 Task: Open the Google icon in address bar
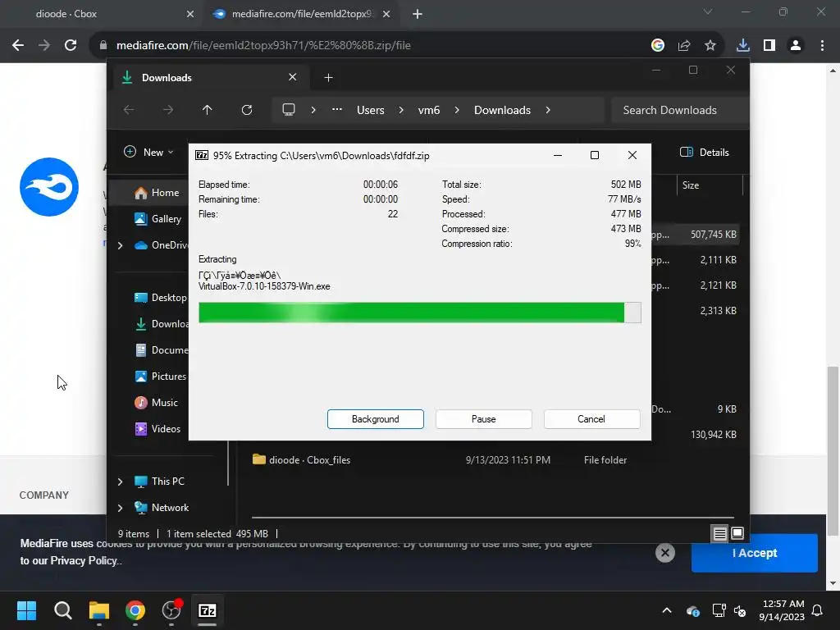tap(657, 46)
